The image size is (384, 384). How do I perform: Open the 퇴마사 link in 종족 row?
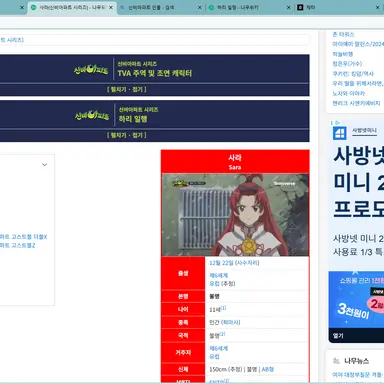coord(230,322)
